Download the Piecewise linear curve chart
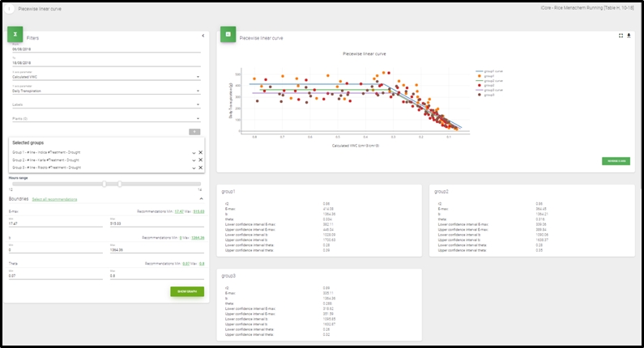Screen dimensions: 644x348 pos(629,36)
